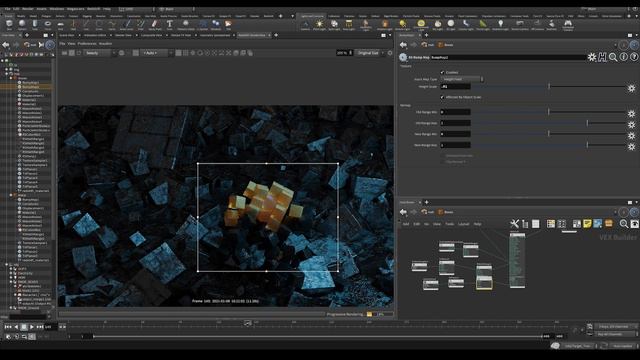Click the Height Scale value field

[456, 87]
